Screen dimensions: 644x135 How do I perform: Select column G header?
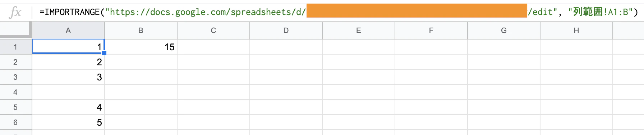coord(504,31)
